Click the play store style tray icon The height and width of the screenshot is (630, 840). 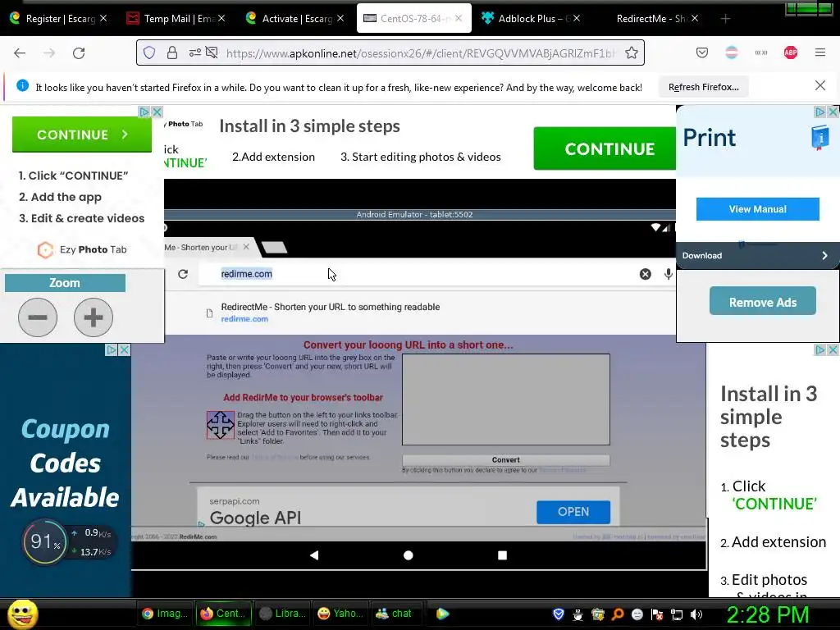(x=442, y=614)
